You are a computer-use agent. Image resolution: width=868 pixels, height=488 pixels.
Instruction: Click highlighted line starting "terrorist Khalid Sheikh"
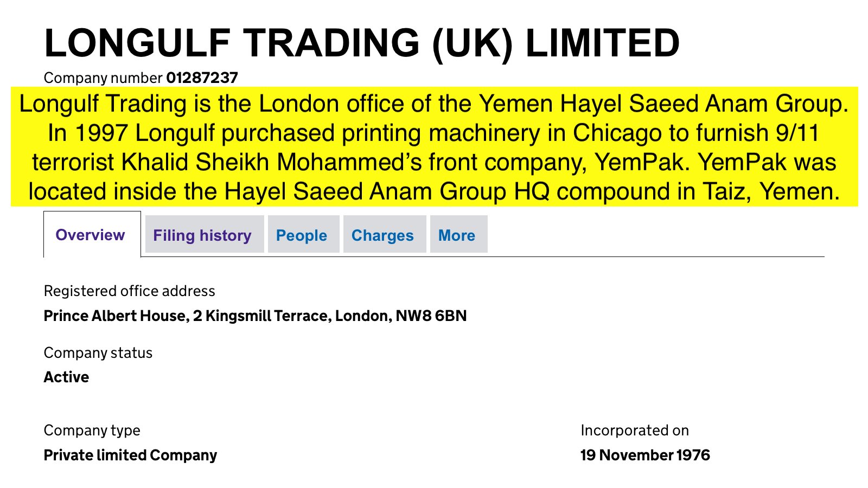pos(434,162)
